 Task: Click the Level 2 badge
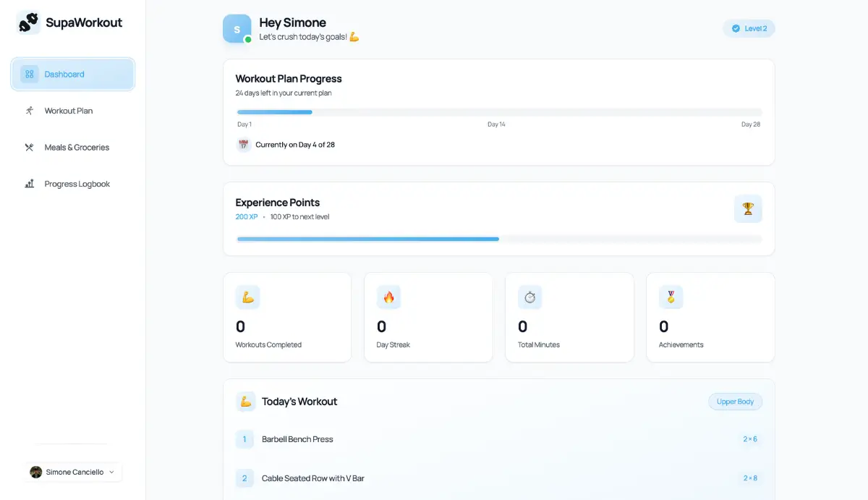click(x=749, y=28)
